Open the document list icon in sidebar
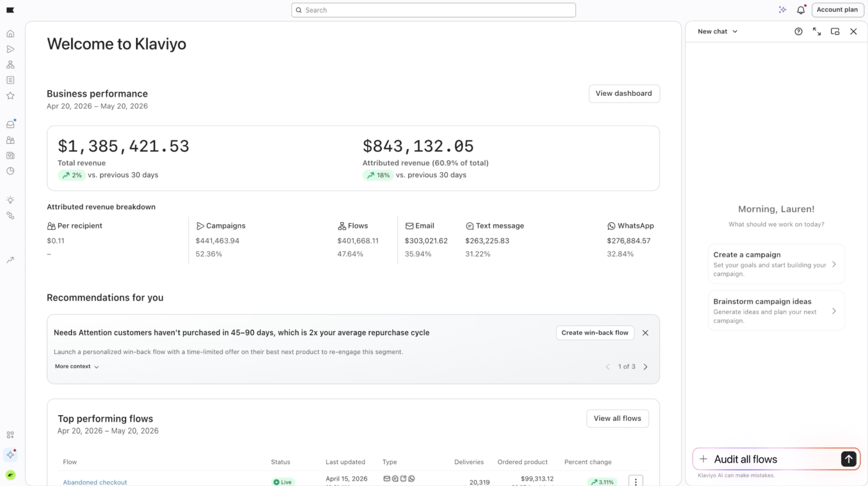 (x=10, y=80)
